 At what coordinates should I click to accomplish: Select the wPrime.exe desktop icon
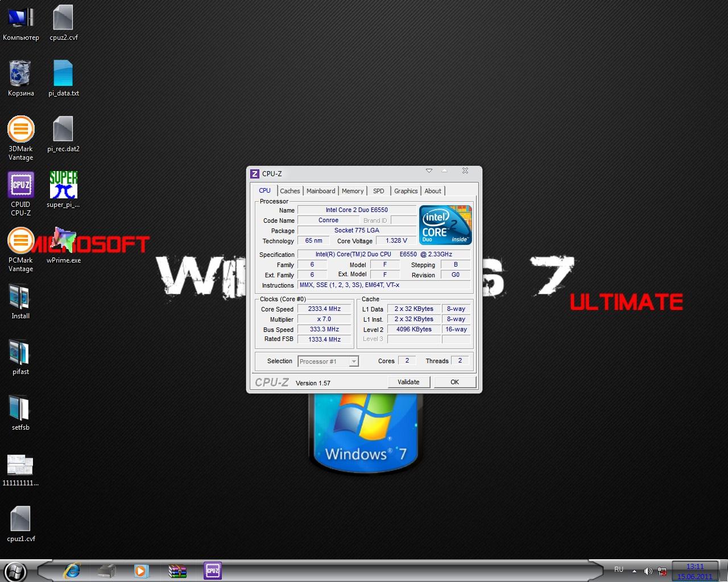63,246
